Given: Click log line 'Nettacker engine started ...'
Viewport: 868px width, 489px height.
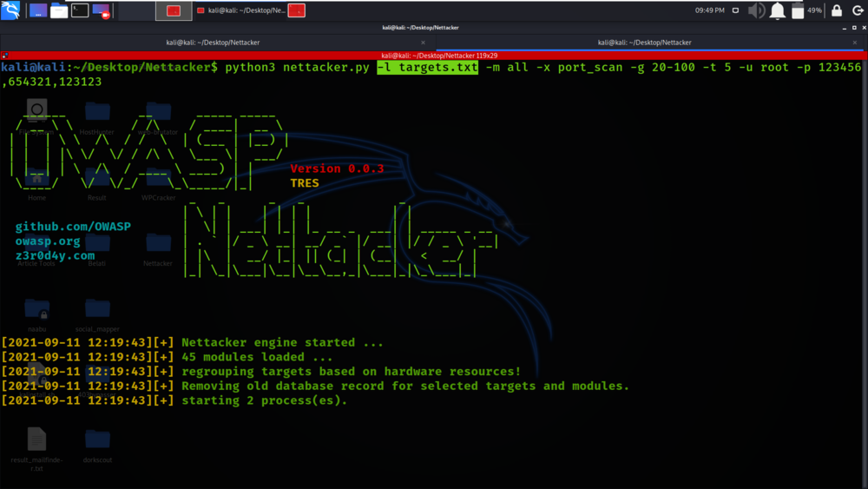Looking at the screenshot, I should (x=282, y=343).
